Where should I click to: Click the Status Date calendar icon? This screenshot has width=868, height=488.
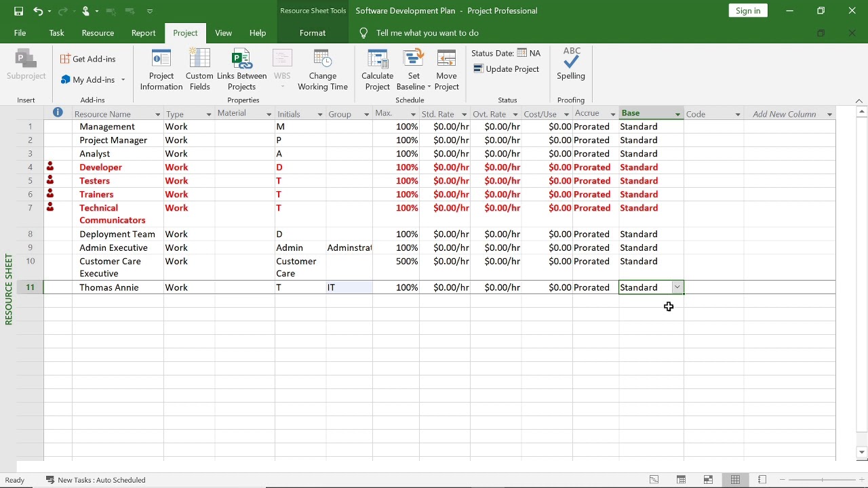pos(522,53)
